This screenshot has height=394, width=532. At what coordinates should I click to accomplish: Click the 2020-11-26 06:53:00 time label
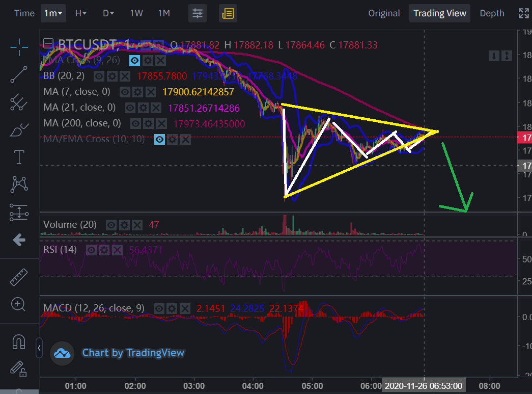click(424, 386)
